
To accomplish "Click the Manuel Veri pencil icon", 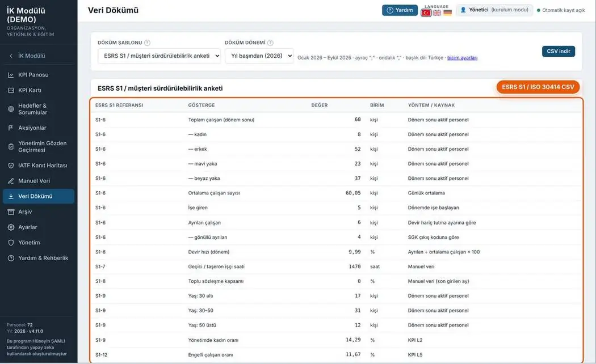I will (11, 181).
